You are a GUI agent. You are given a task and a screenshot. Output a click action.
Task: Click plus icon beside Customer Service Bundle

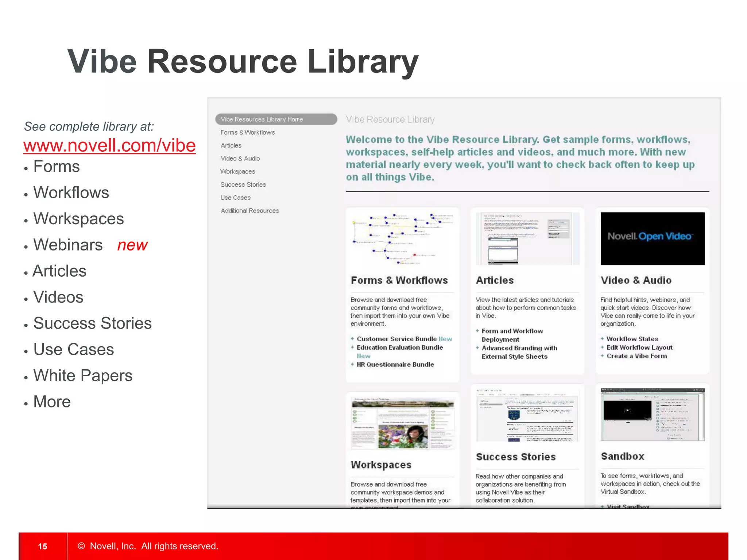pyautogui.click(x=352, y=339)
